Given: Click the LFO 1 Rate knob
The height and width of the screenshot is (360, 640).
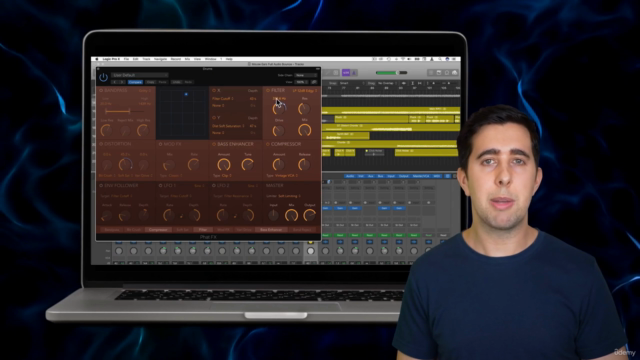Looking at the screenshot, I should point(169,215).
